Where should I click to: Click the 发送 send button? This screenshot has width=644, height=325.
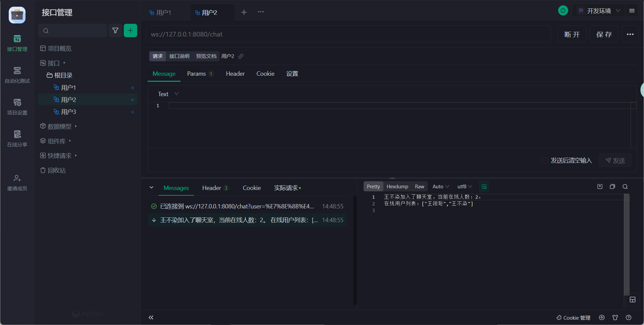click(615, 160)
